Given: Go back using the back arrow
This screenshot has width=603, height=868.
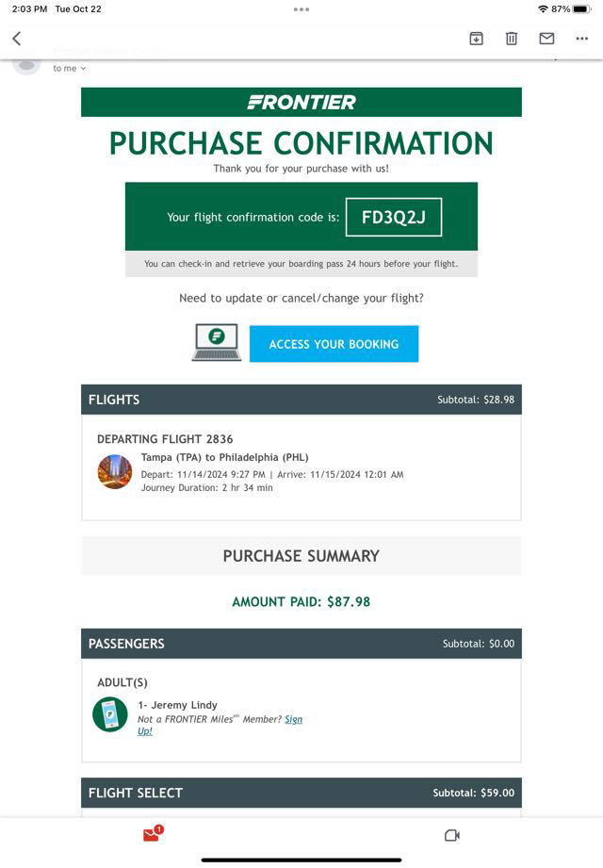Looking at the screenshot, I should point(17,39).
